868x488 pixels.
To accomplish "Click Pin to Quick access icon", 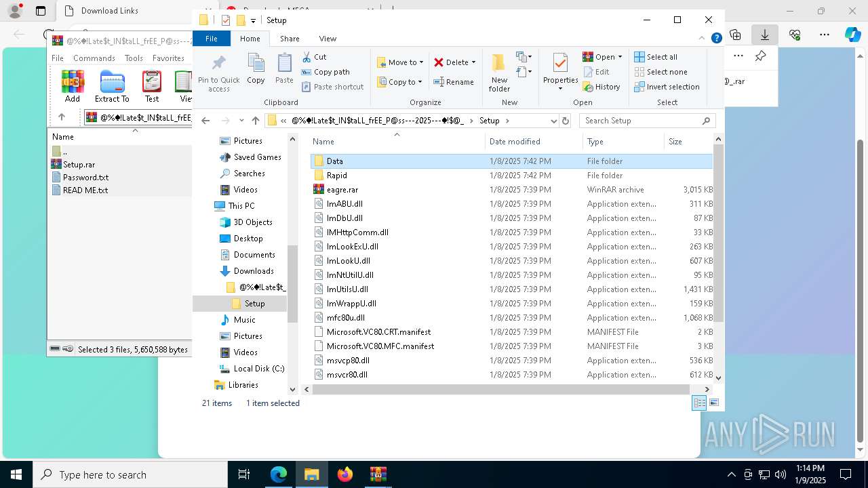I will click(x=218, y=73).
